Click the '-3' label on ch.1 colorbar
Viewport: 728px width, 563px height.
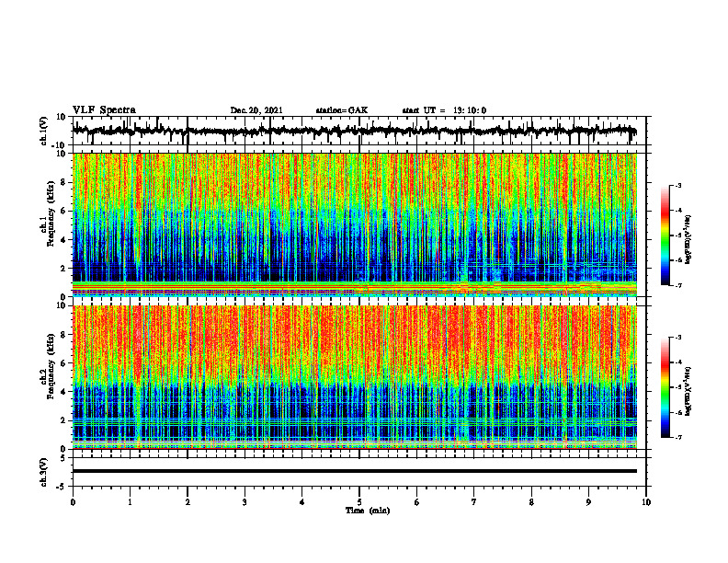coord(677,186)
